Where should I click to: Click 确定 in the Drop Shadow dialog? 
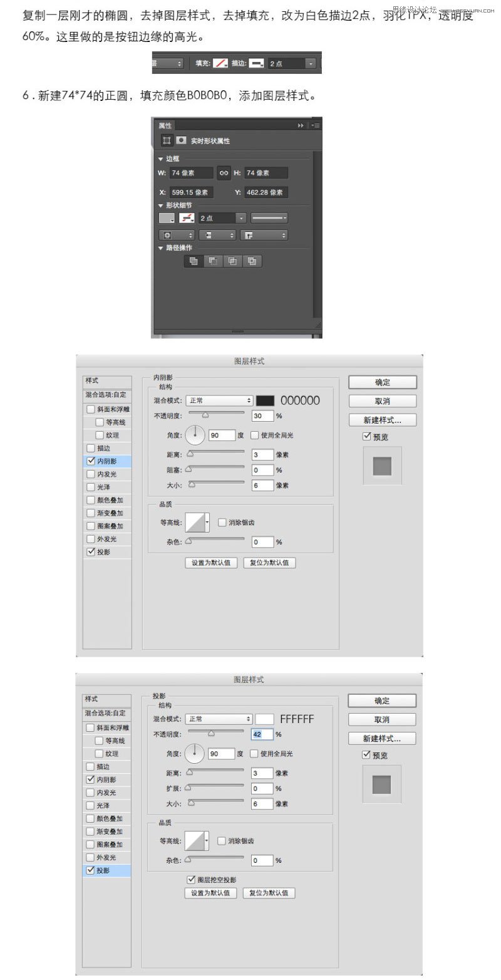(382, 701)
